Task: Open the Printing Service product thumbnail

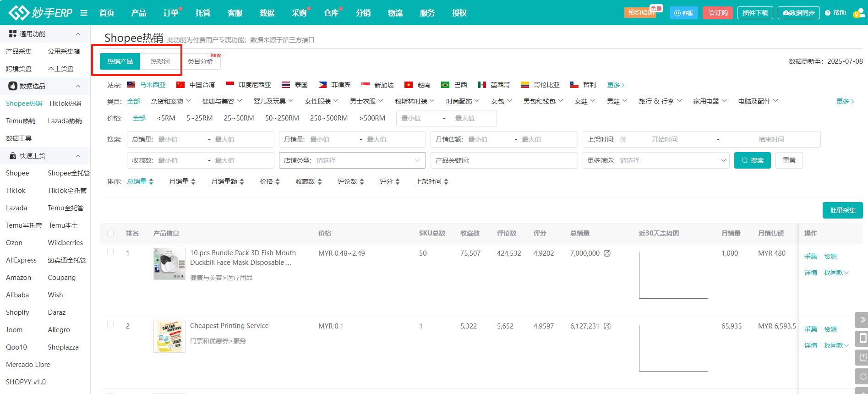Action: coord(169,337)
